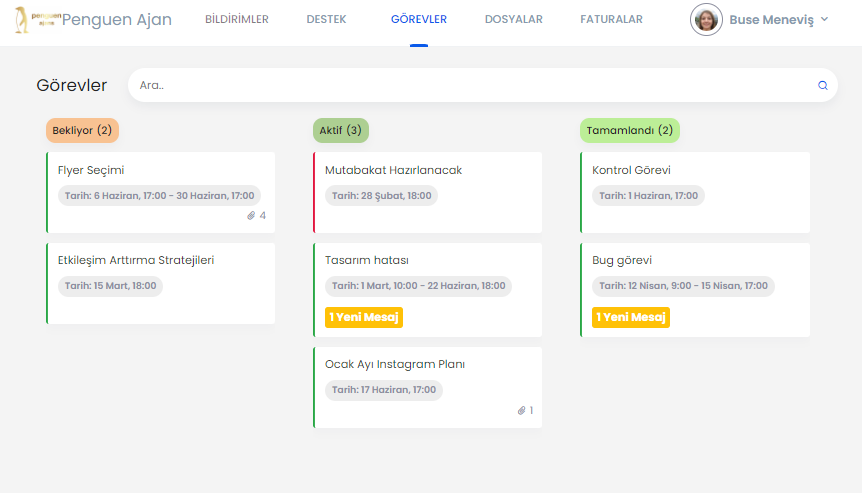Click the attachment icon on Ocak Ayı Instagram Planı

coord(521,411)
